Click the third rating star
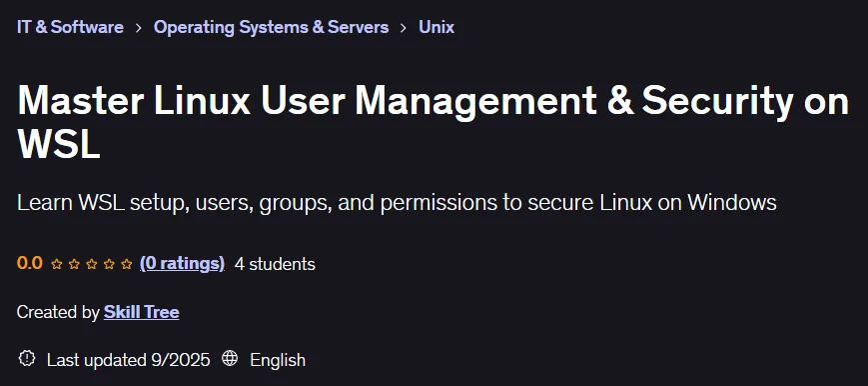This screenshot has height=386, width=868. tap(92, 264)
